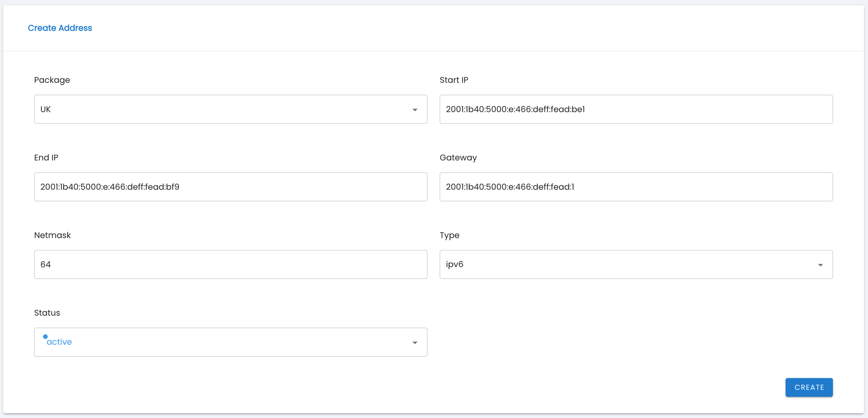Click the Type field's dropdown arrow
Viewport: 868px width, 418px height.
(821, 264)
